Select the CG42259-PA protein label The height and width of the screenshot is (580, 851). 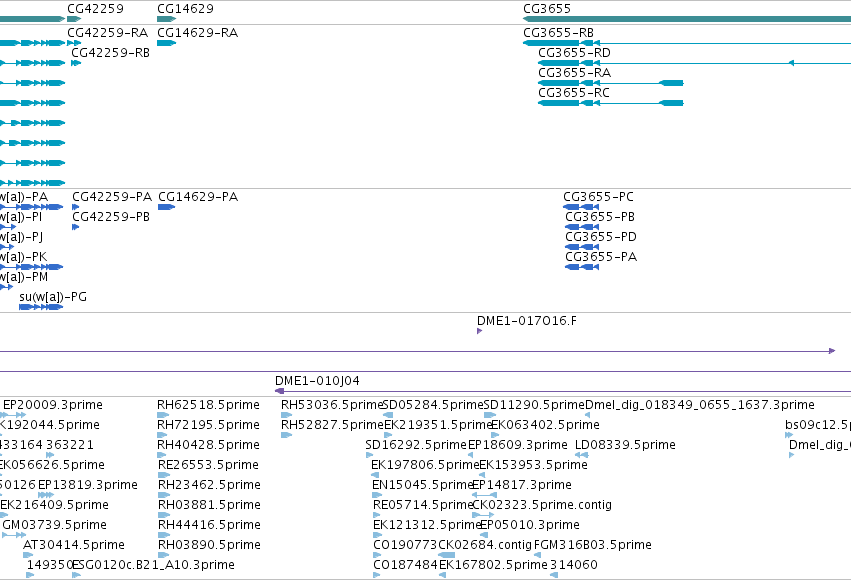(x=112, y=196)
